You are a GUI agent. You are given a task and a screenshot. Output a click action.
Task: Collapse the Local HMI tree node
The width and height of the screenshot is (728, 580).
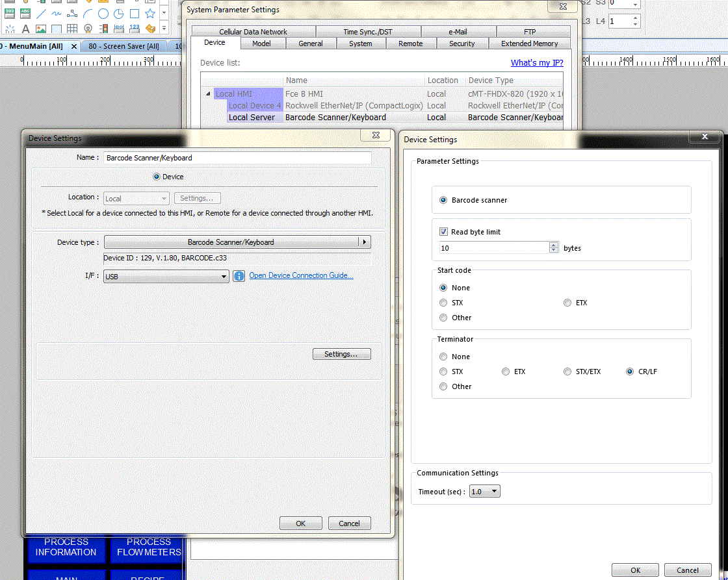[x=209, y=94]
